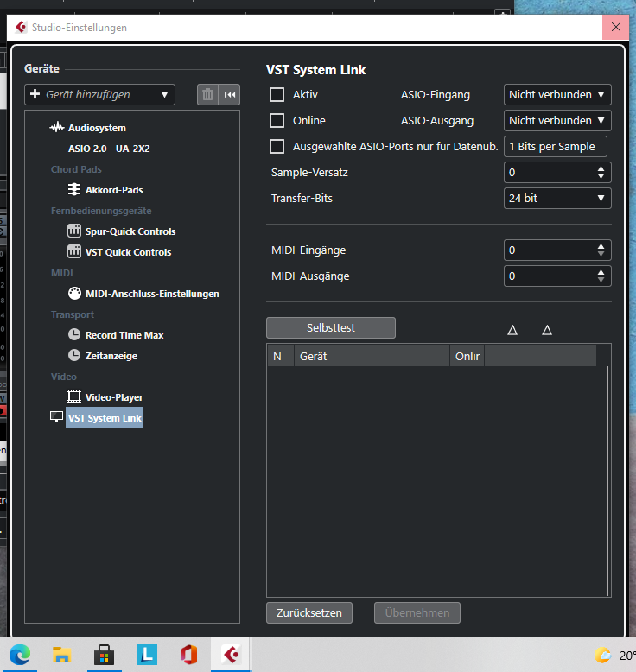The image size is (636, 672).
Task: Click the MIDI-Ausgänge value field
Action: [550, 276]
